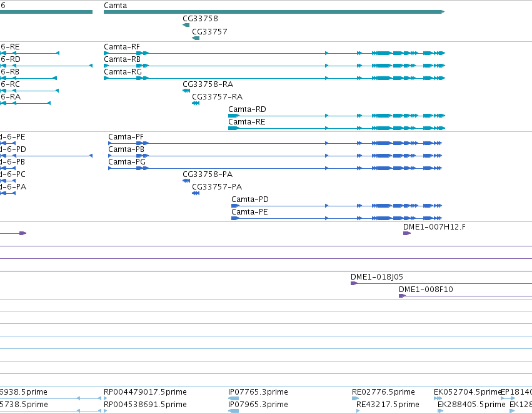Image resolution: width=532 pixels, height=414 pixels.
Task: Click the IP07965.3prime arrow glyph
Action: [233, 411]
